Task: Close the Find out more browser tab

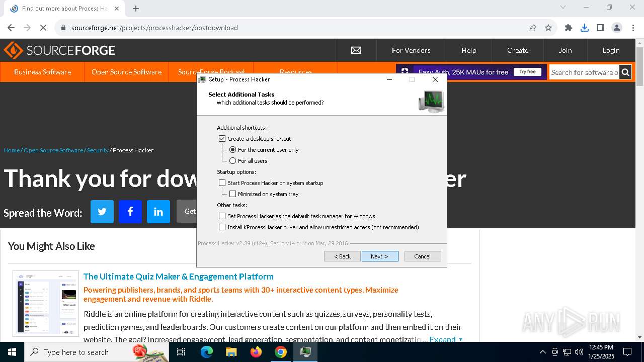Action: (x=117, y=9)
